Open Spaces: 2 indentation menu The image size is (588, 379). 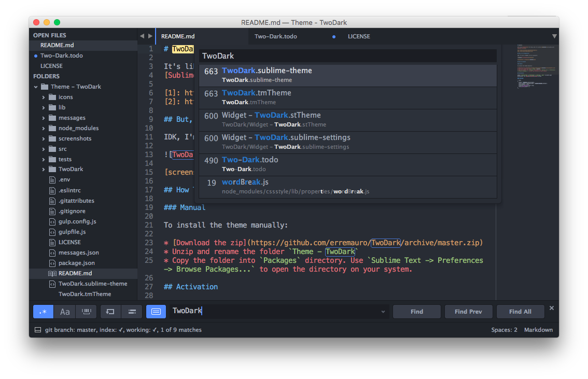click(x=504, y=330)
